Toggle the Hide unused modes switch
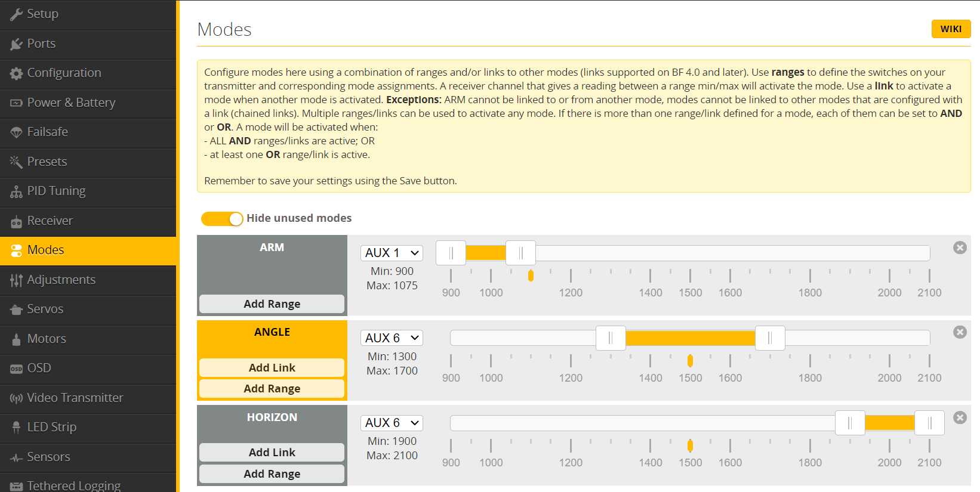Image resolution: width=980 pixels, height=492 pixels. pos(222,219)
